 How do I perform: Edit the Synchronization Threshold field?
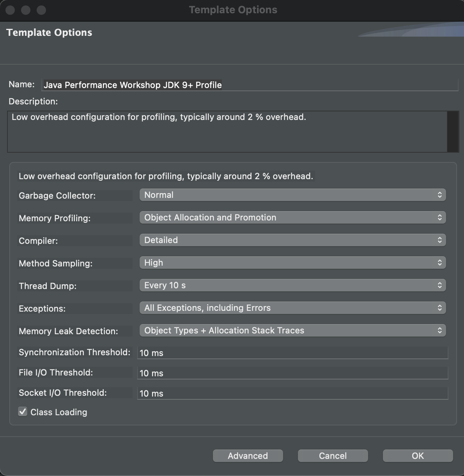pos(292,353)
